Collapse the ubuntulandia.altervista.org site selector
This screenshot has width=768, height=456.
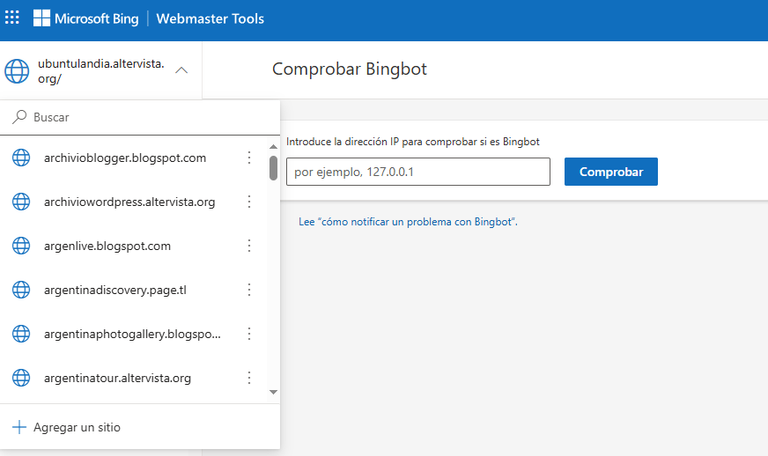pos(181,71)
